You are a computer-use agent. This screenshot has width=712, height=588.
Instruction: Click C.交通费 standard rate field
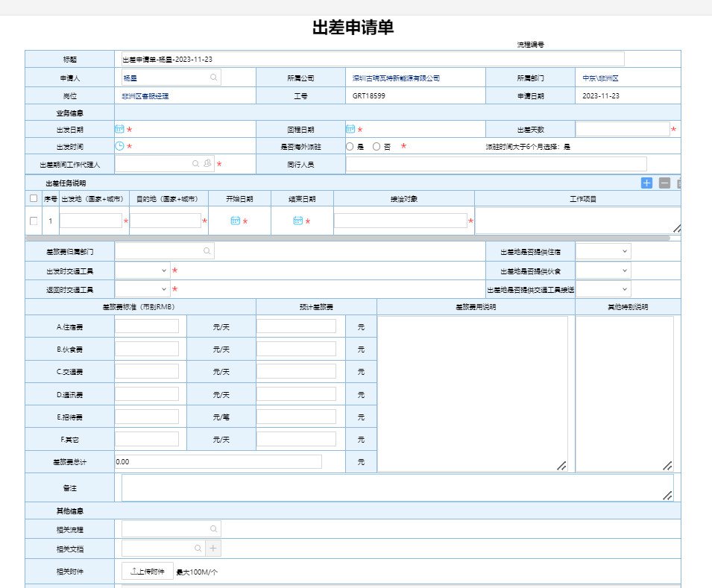tap(147, 371)
